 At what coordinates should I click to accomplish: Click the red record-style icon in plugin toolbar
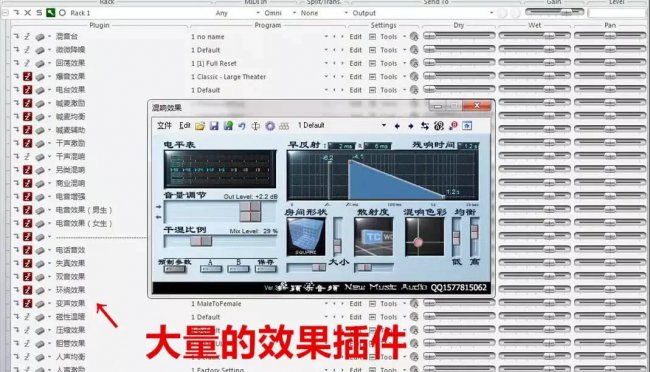click(453, 126)
